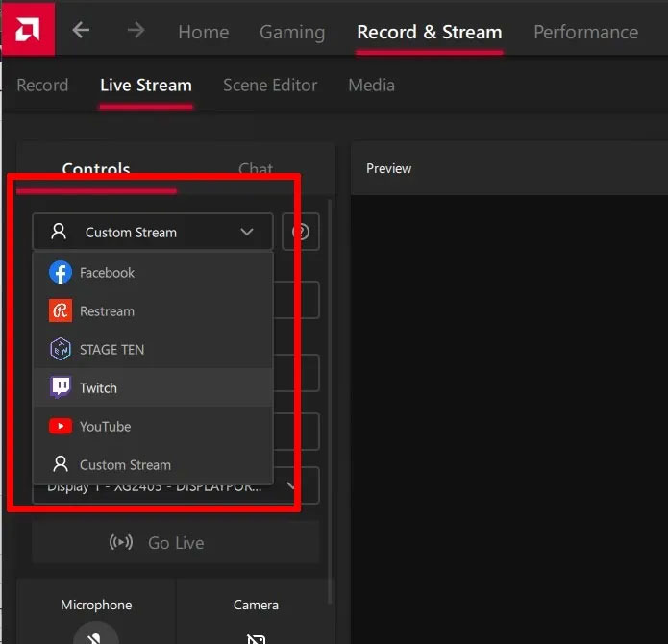
Task: Open the Scene Editor sub-tab
Action: click(x=270, y=86)
